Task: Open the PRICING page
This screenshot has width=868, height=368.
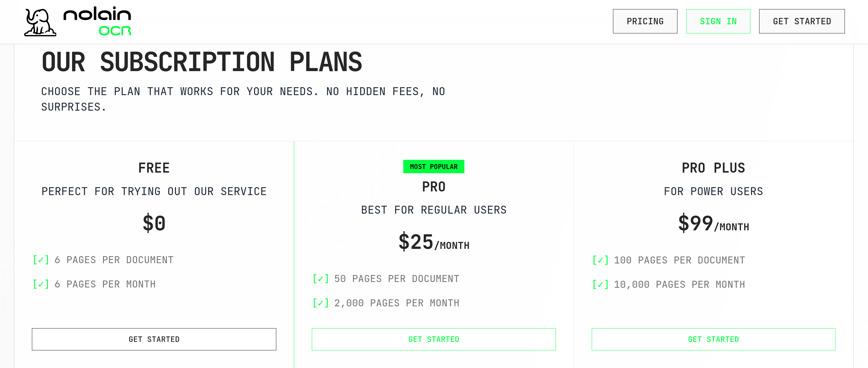Action: pos(645,21)
